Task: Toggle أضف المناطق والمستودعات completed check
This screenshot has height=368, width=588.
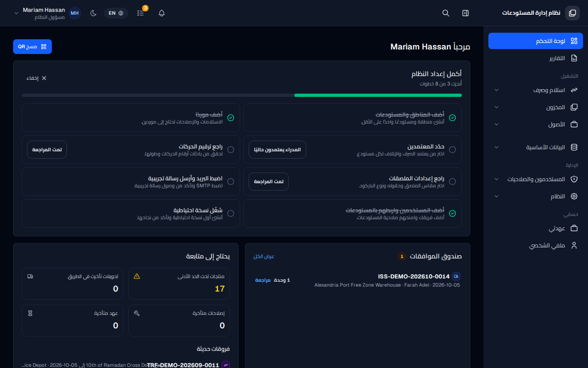Action: pos(452,118)
